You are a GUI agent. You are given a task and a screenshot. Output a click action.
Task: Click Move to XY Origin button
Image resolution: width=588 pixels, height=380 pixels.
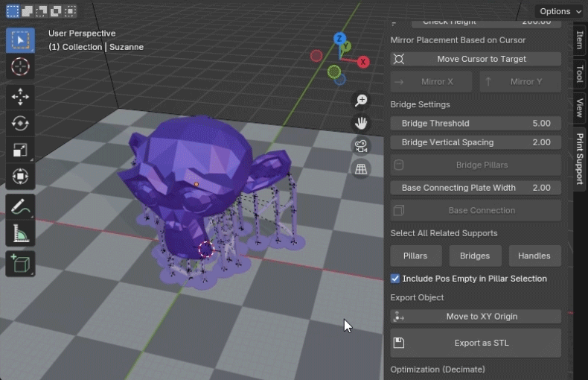tap(476, 317)
